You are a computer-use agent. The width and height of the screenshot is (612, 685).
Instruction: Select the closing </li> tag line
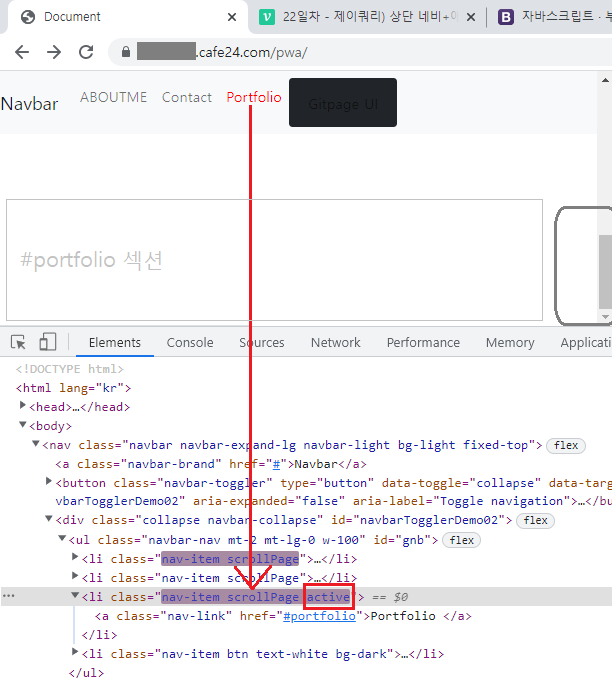coord(100,635)
